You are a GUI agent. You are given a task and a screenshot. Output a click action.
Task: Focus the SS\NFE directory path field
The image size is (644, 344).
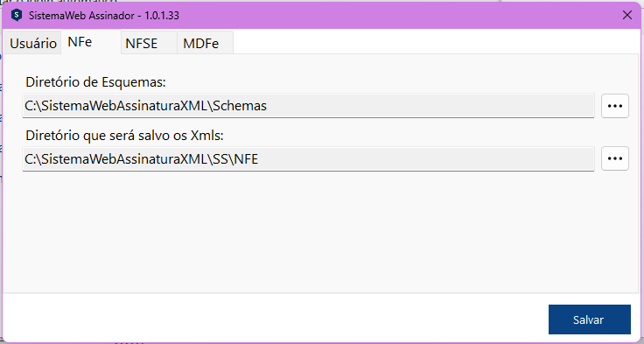click(309, 158)
